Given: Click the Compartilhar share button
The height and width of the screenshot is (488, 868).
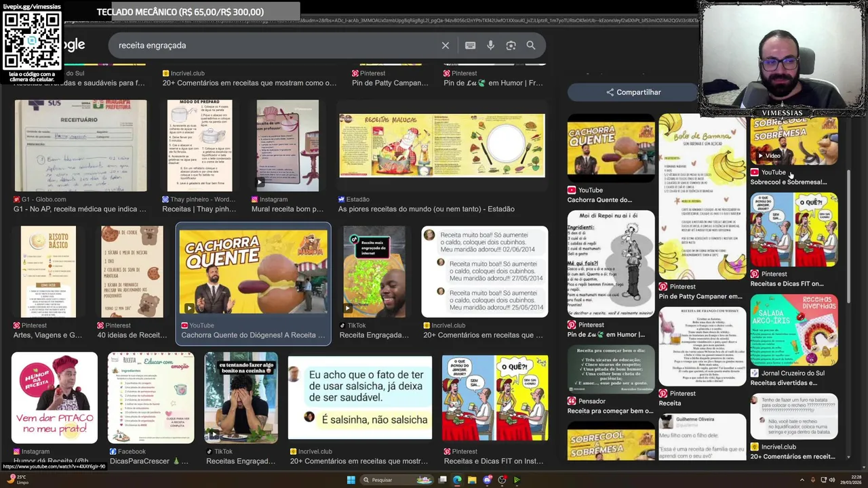Looking at the screenshot, I should click(x=633, y=92).
